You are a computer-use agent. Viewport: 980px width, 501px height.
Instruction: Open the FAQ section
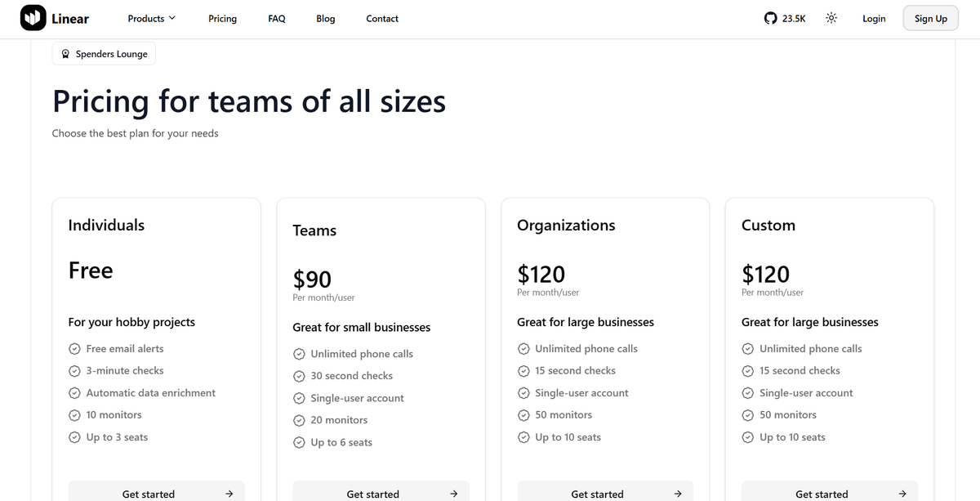click(x=276, y=17)
